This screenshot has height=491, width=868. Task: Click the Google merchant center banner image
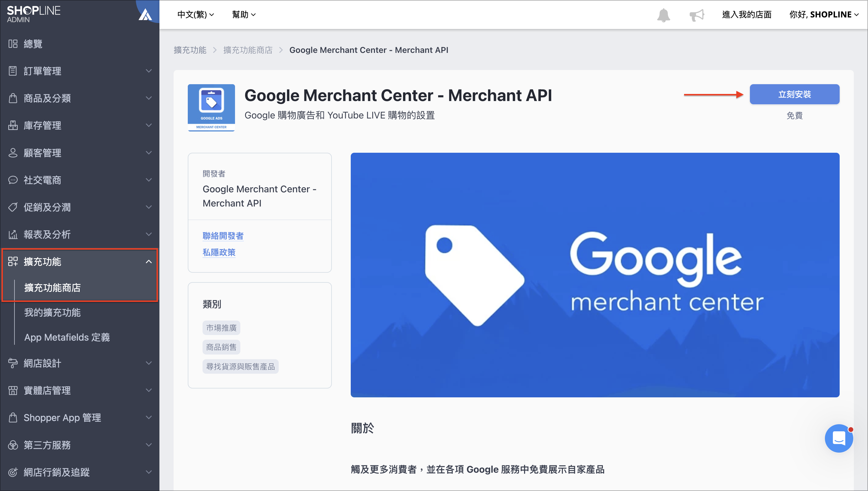pos(595,275)
